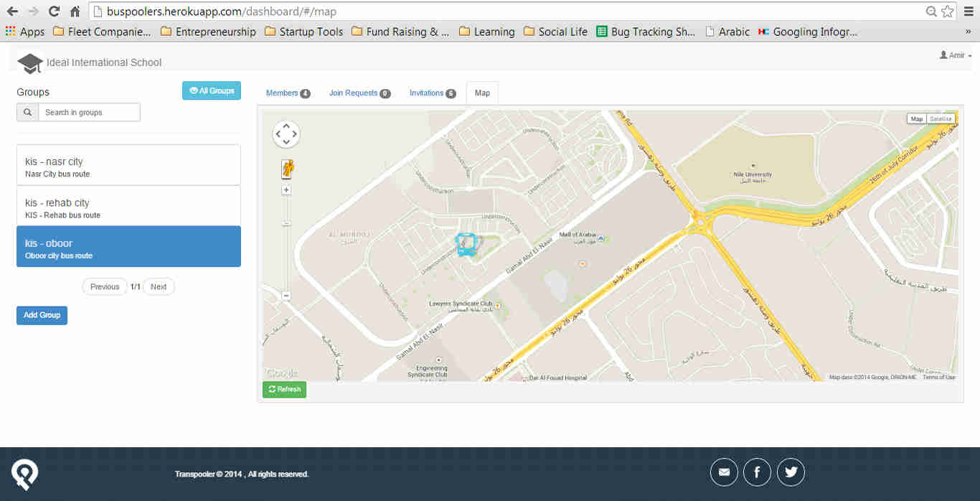Select the kis - rehab city group
This screenshot has width=980, height=501.
[128, 207]
